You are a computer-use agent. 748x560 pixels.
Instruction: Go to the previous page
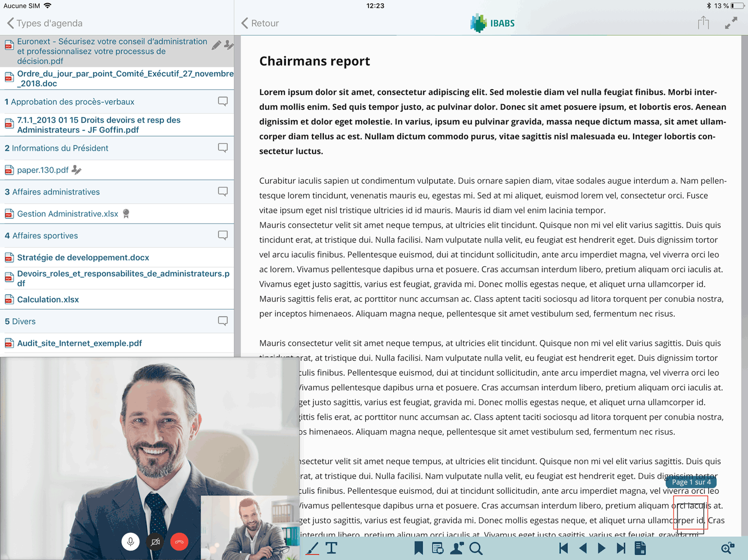583,548
